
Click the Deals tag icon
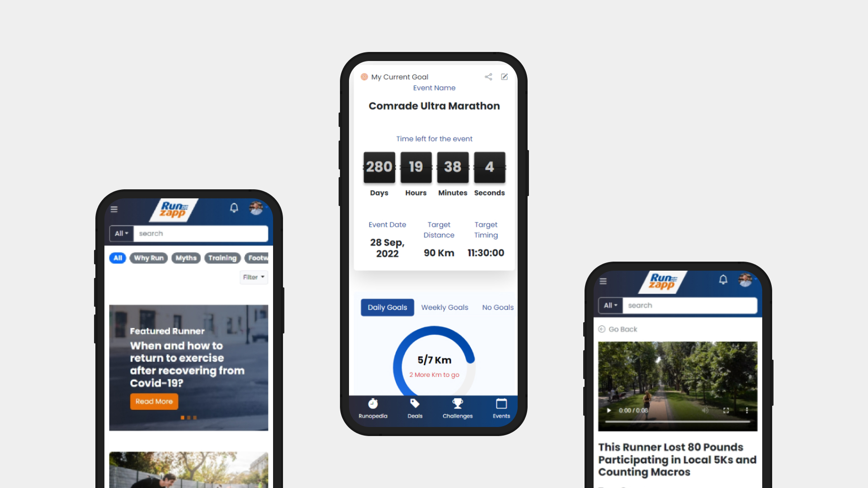click(x=415, y=403)
